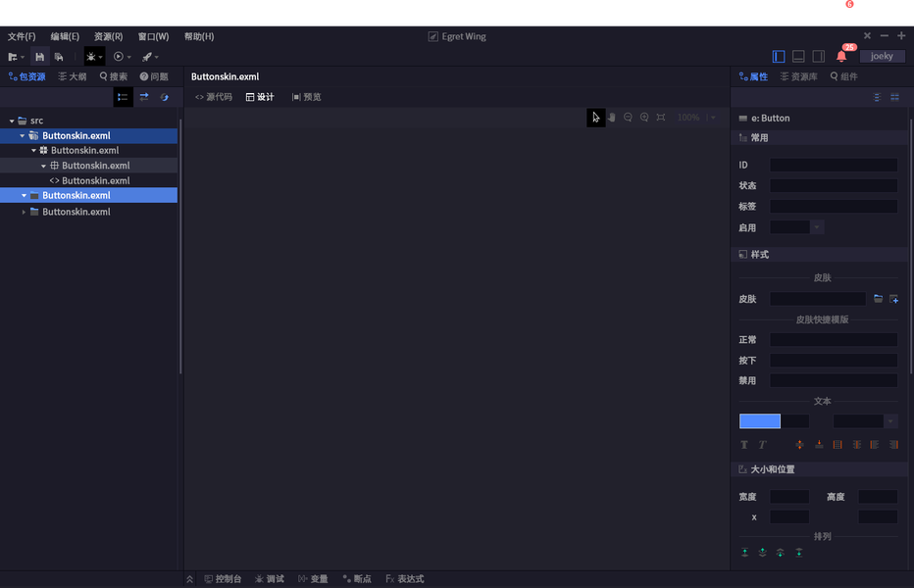
Task: Click the list view icon in explorer toolbar
Action: (x=123, y=97)
